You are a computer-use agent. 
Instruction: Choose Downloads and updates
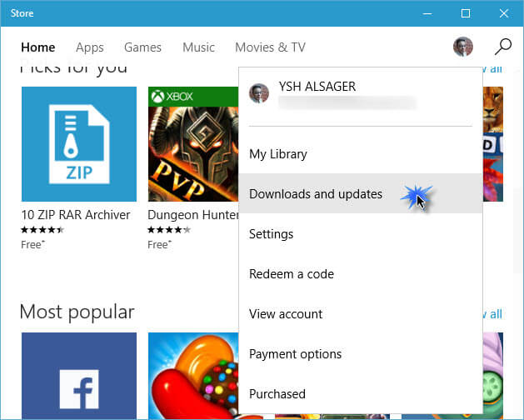[361, 193]
